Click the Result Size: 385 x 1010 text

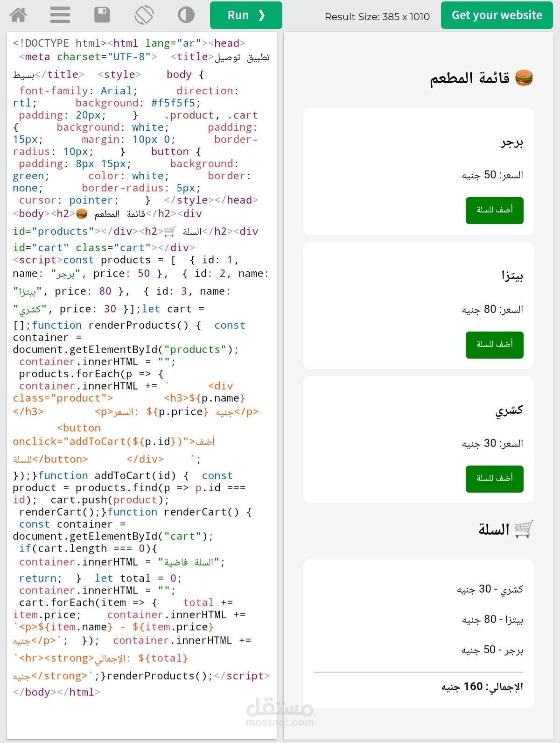[x=377, y=17]
